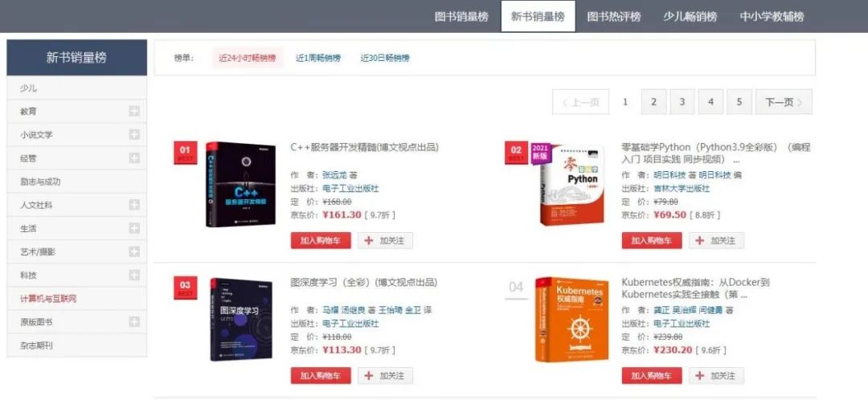Click the 03 BEST rank badge
868x400 pixels.
click(x=185, y=288)
